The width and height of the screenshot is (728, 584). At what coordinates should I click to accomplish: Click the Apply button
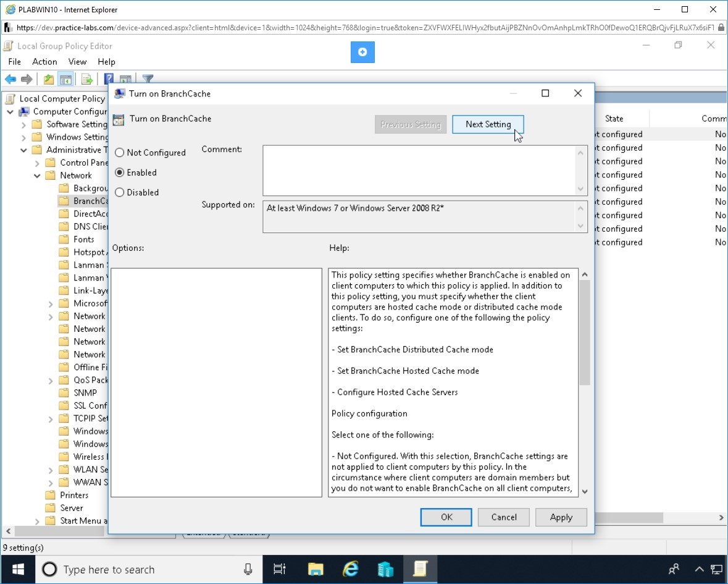tap(561, 517)
